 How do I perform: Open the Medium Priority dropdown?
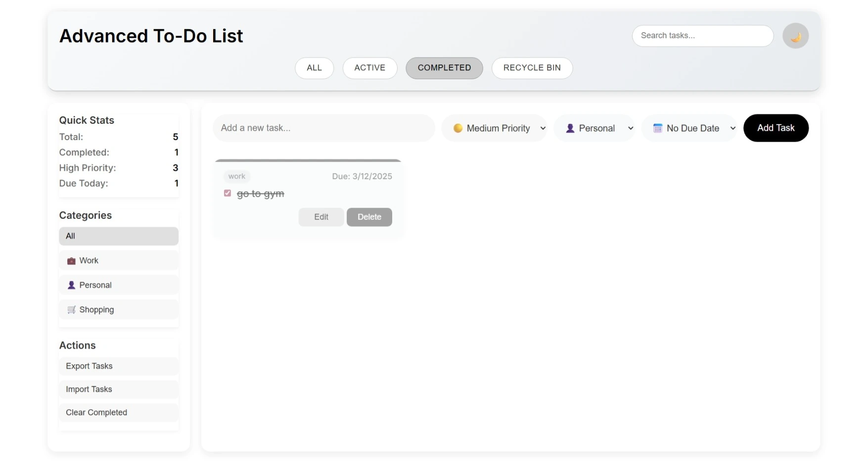[495, 128]
